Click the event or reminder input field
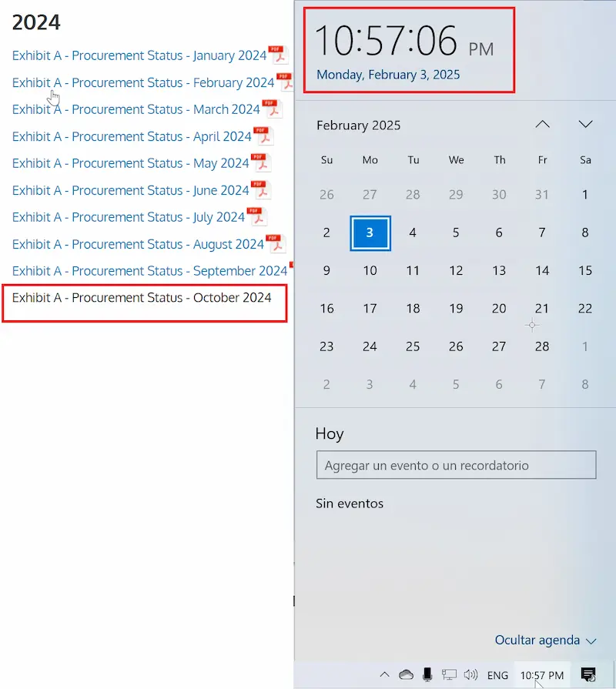Screen dimensions: 616x689 pyautogui.click(x=456, y=465)
